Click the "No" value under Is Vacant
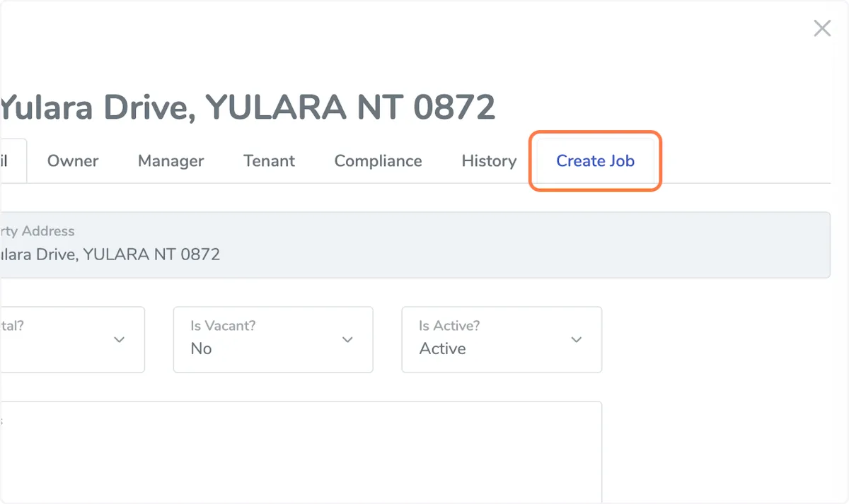This screenshot has width=849, height=504. coord(202,348)
